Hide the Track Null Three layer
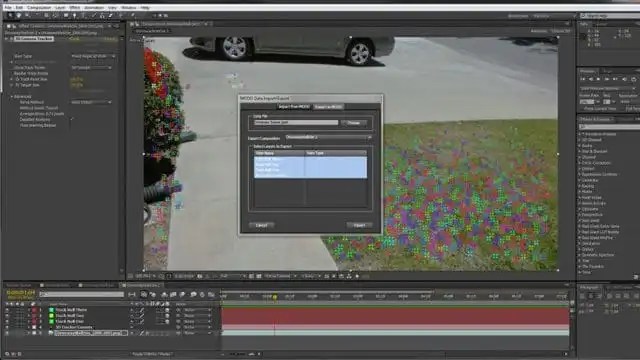Screen dimensions: 640x360 [7, 310]
